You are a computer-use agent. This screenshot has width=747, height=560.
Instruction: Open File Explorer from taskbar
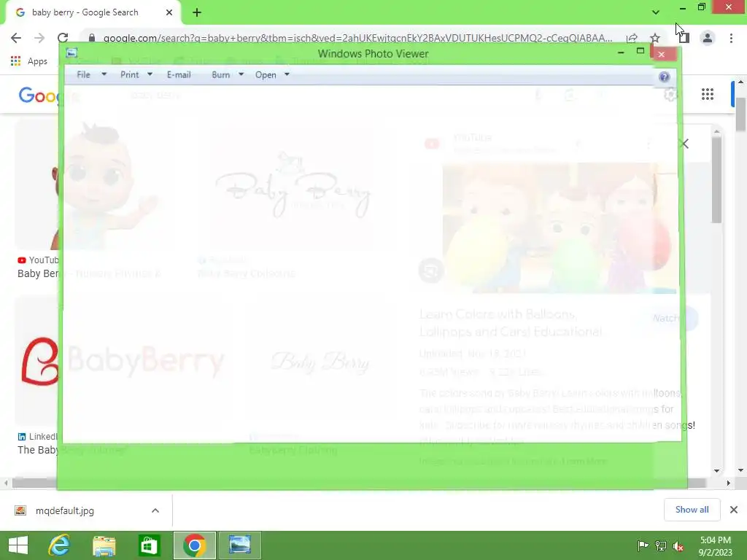(x=104, y=545)
